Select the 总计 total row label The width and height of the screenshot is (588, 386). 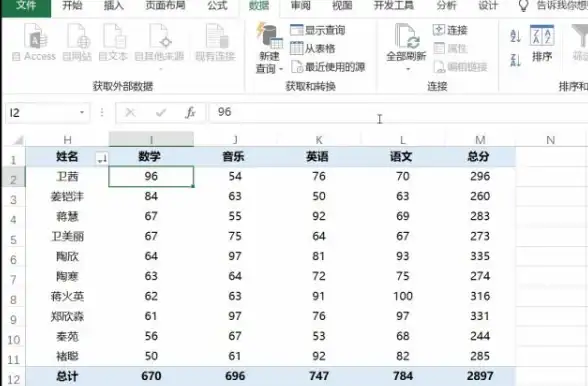click(x=67, y=376)
